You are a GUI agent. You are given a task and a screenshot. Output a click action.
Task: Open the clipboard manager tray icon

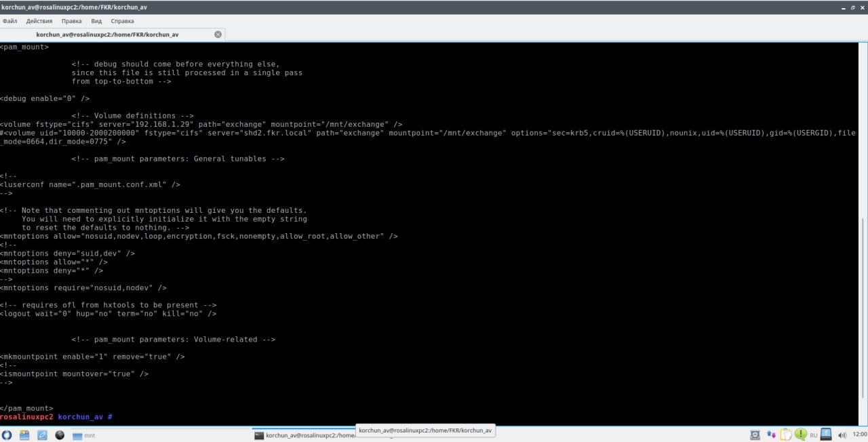tap(786, 435)
